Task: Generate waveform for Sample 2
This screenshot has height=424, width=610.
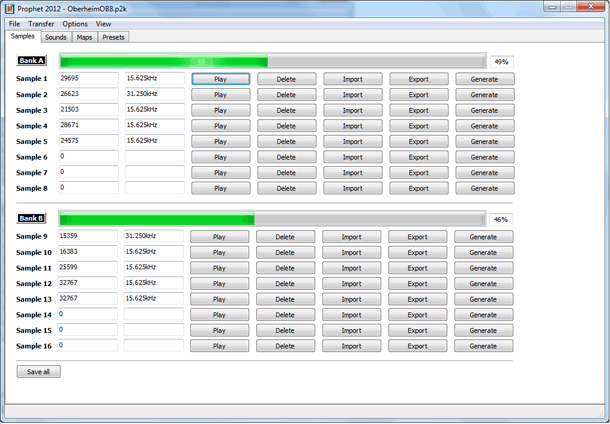Action: tap(485, 95)
